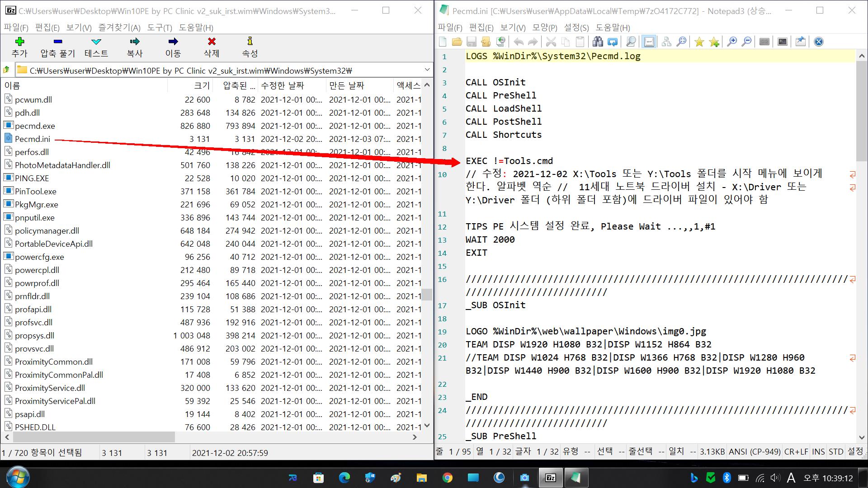Viewport: 868px width, 488px height.
Task: Click the 테스트 (Test) icon in 7-Zip
Action: [96, 42]
